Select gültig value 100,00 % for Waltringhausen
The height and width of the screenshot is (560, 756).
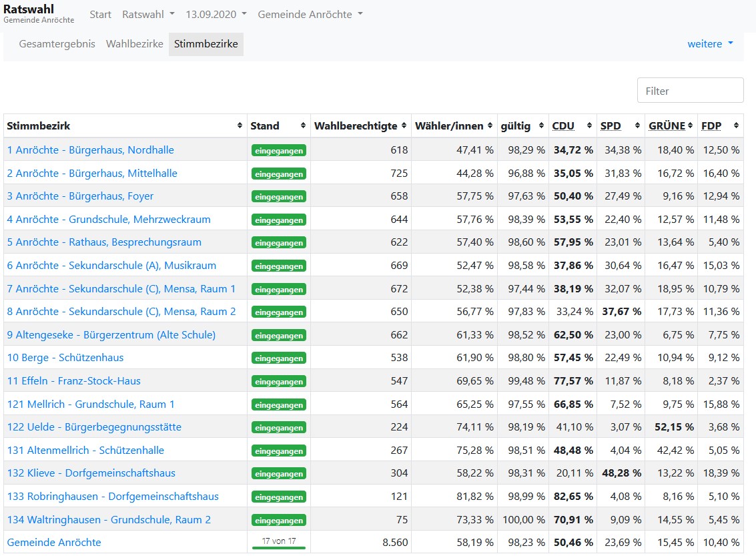pos(524,519)
